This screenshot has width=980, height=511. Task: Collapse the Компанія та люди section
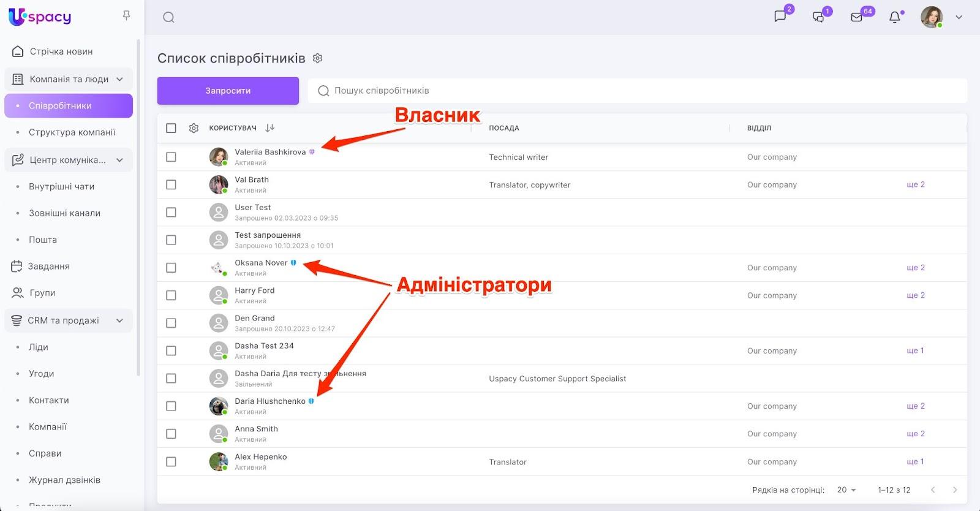[119, 79]
